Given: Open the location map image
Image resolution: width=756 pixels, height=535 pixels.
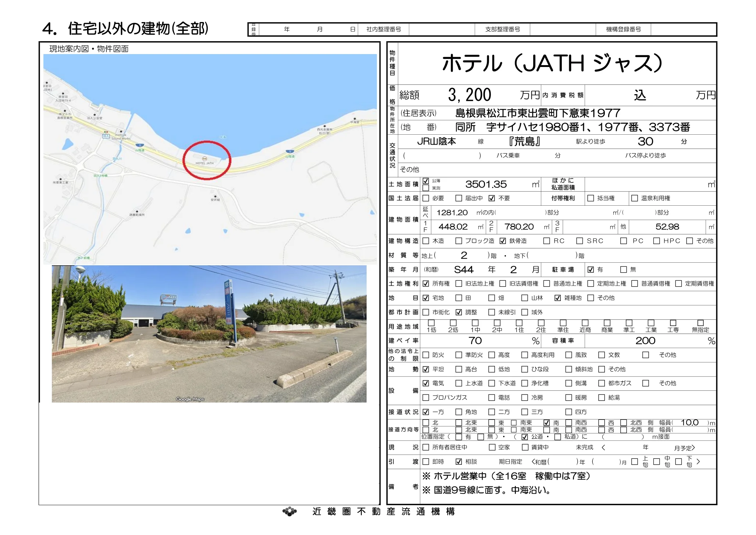Looking at the screenshot, I should (210, 159).
